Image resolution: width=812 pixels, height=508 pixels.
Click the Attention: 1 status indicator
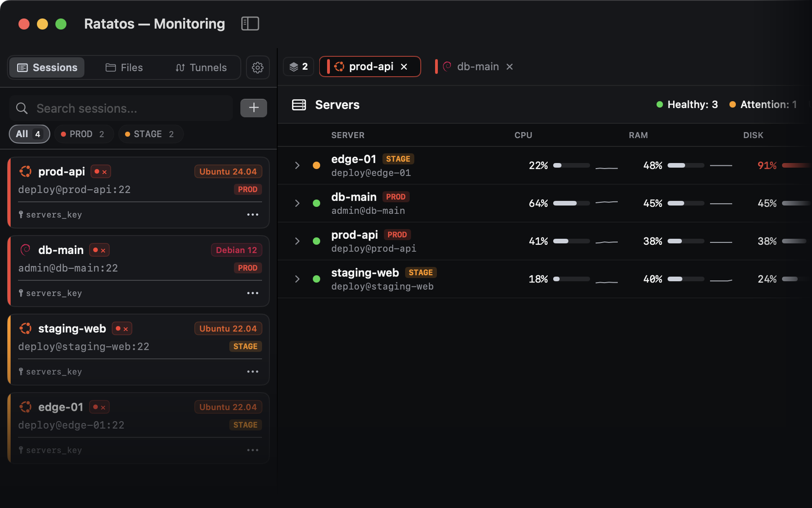point(763,105)
